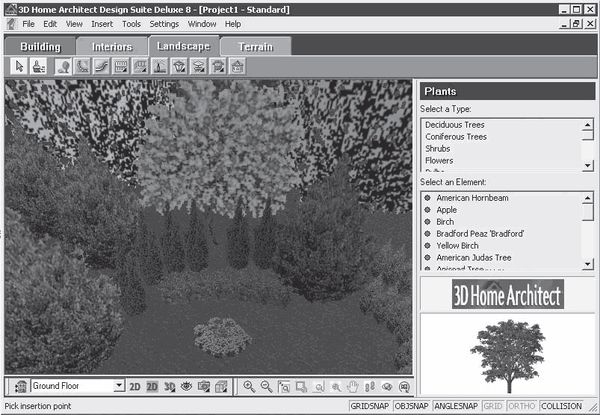Click the zoom out magnifier icon
The height and width of the screenshot is (415, 600).
(x=267, y=386)
